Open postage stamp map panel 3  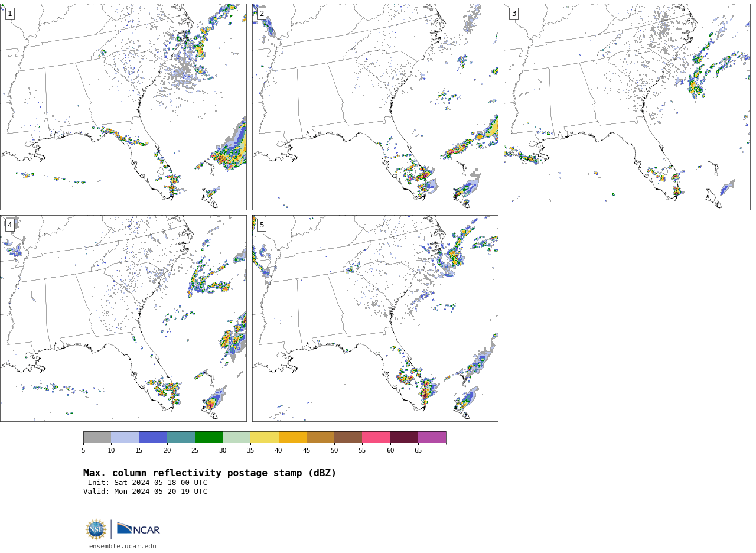coord(627,107)
